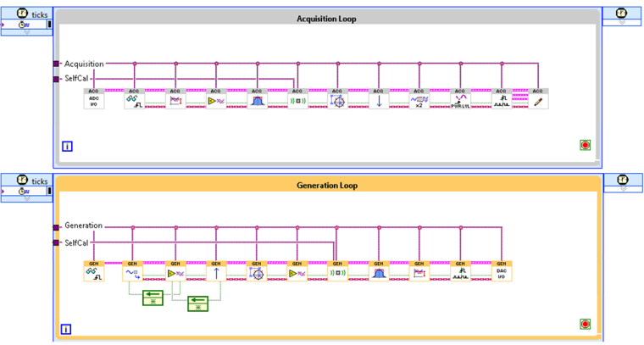Expand the Generation Loop input node chevron

click(x=27, y=199)
